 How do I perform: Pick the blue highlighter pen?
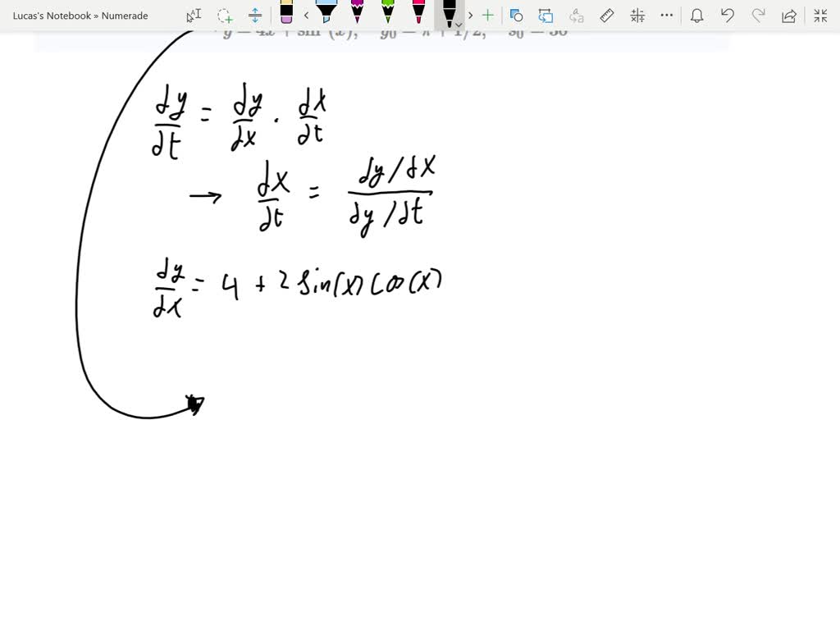coord(326,14)
